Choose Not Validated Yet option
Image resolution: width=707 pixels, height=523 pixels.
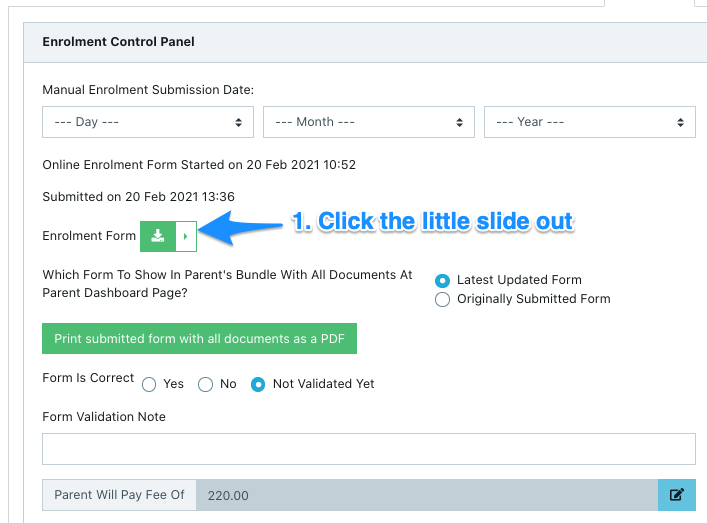click(258, 384)
